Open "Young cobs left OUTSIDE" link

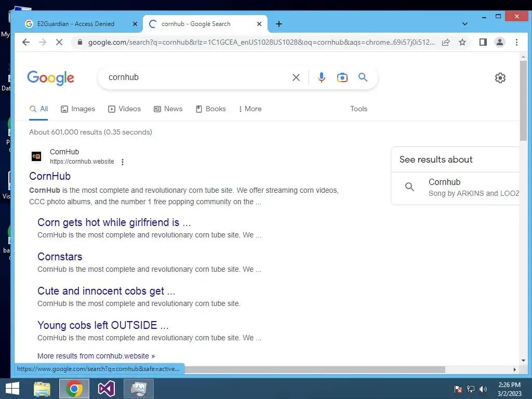(103, 325)
